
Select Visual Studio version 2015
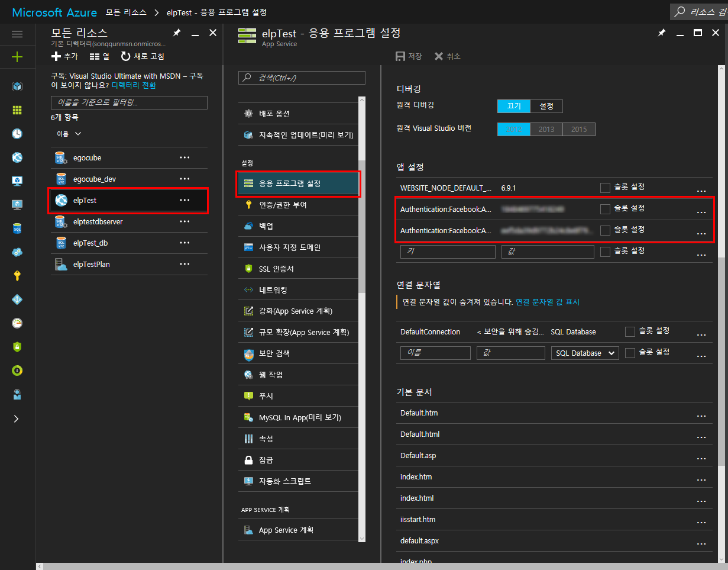pyautogui.click(x=579, y=130)
